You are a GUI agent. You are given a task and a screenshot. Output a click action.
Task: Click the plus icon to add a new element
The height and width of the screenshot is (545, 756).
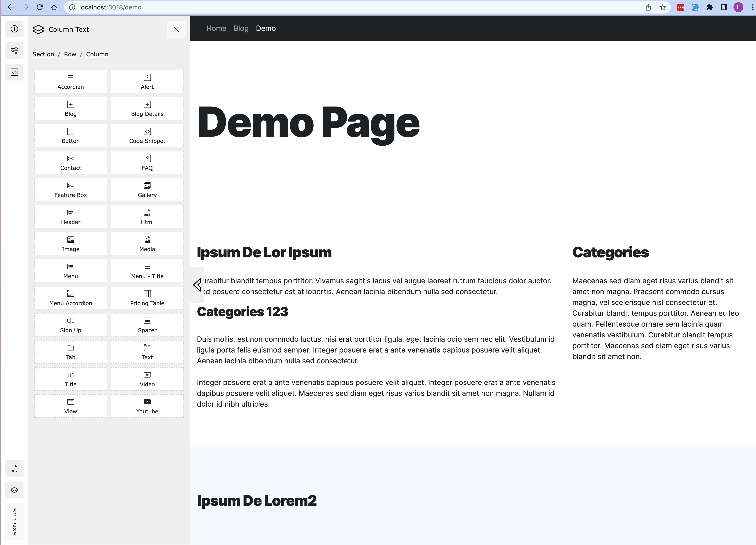tap(14, 29)
